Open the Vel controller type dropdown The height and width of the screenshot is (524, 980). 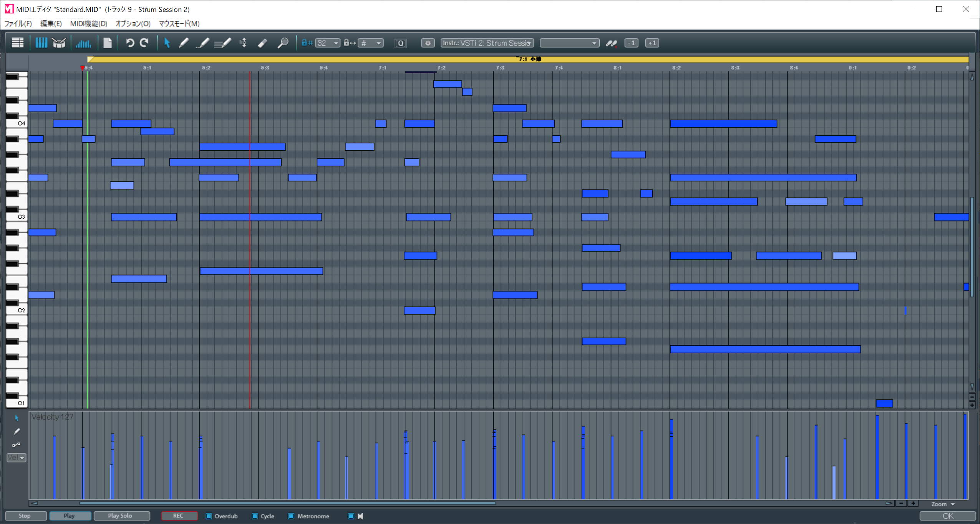pos(17,457)
